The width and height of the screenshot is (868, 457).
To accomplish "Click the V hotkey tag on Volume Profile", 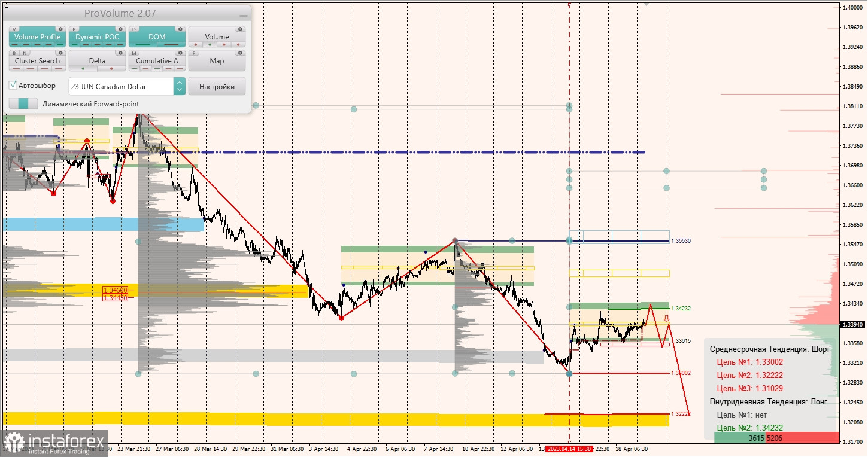I will pyautogui.click(x=14, y=29).
